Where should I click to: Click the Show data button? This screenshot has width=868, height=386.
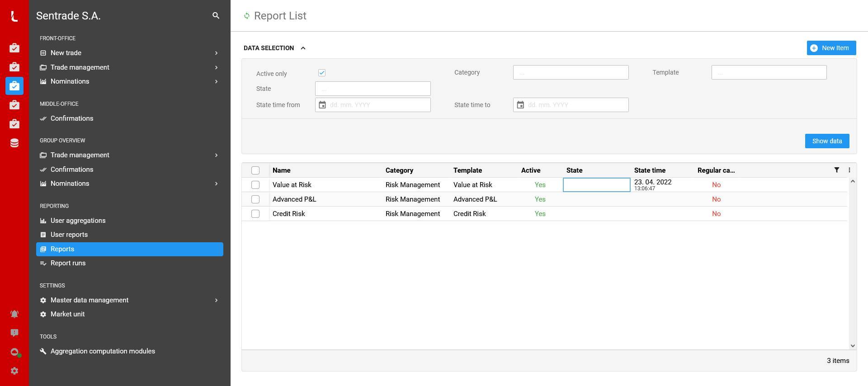827,141
